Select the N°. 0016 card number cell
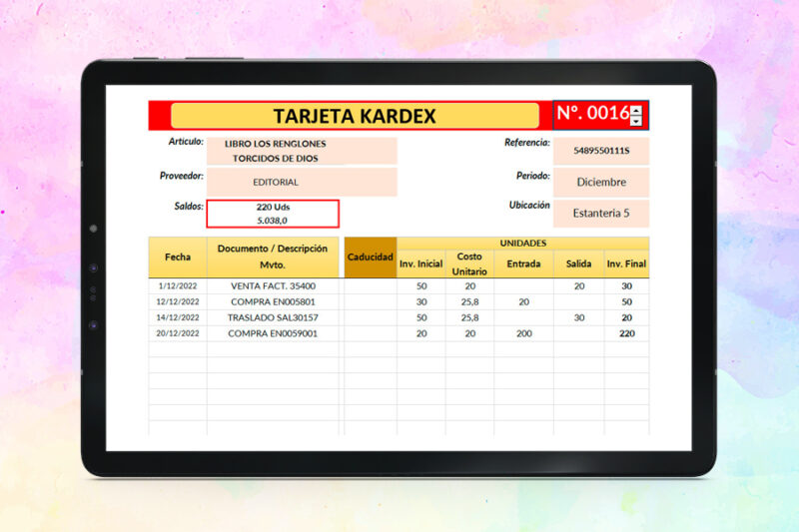 point(601,115)
